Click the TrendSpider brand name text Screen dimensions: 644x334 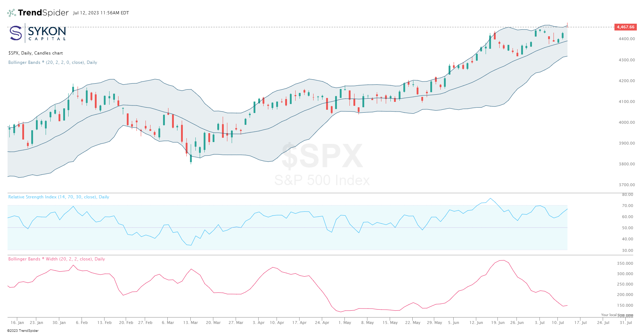(x=43, y=13)
